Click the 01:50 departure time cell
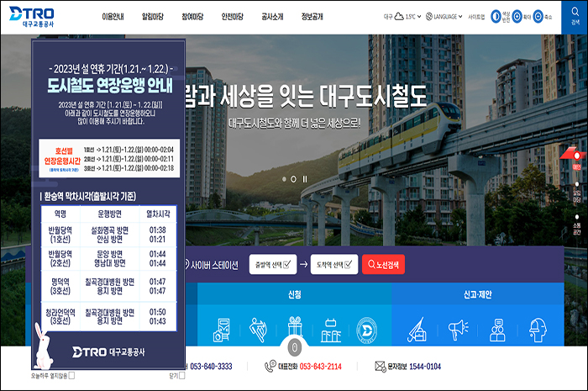Image resolution: width=588 pixels, height=391 pixels. (158, 312)
